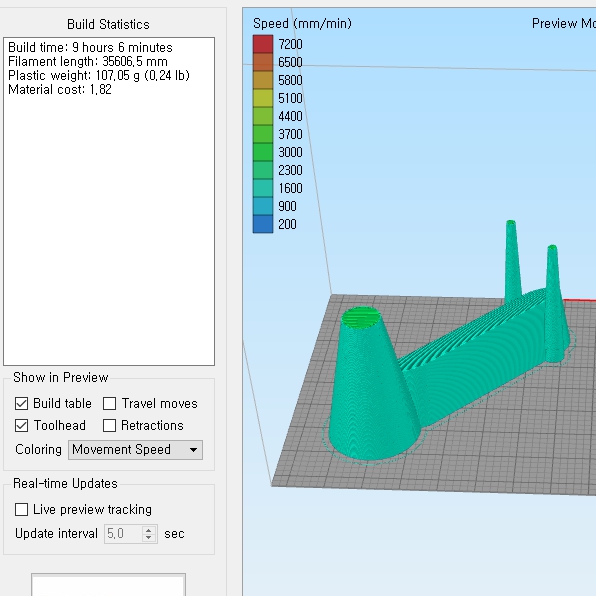Select the green 3700 legend color

[x=263, y=134]
